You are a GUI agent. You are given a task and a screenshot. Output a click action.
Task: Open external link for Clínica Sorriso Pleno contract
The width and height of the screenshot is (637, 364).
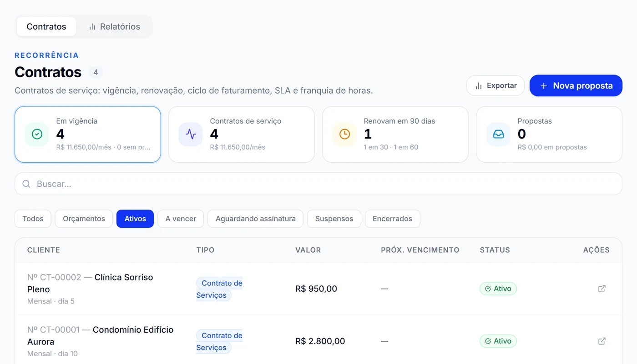tap(602, 289)
